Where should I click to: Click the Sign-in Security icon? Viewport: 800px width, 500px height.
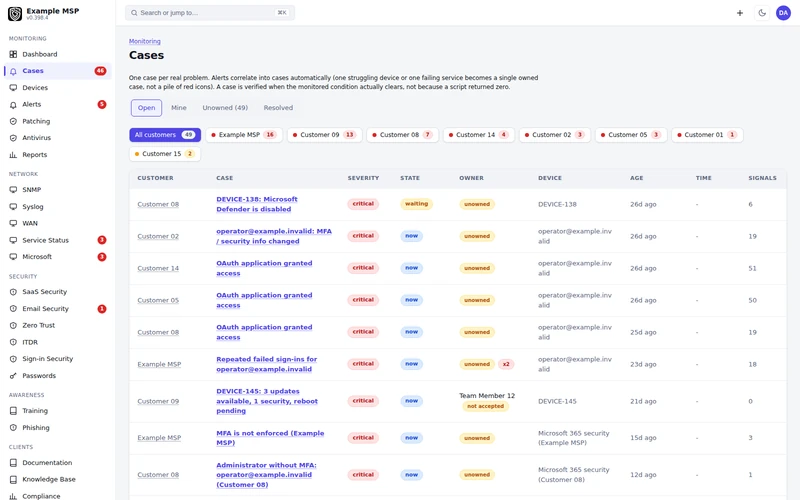(x=13, y=359)
